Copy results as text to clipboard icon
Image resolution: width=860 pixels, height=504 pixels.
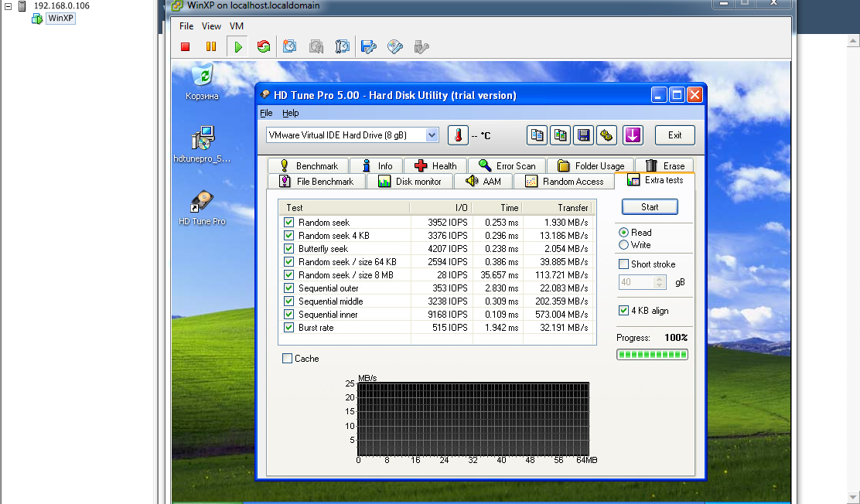[x=537, y=135]
